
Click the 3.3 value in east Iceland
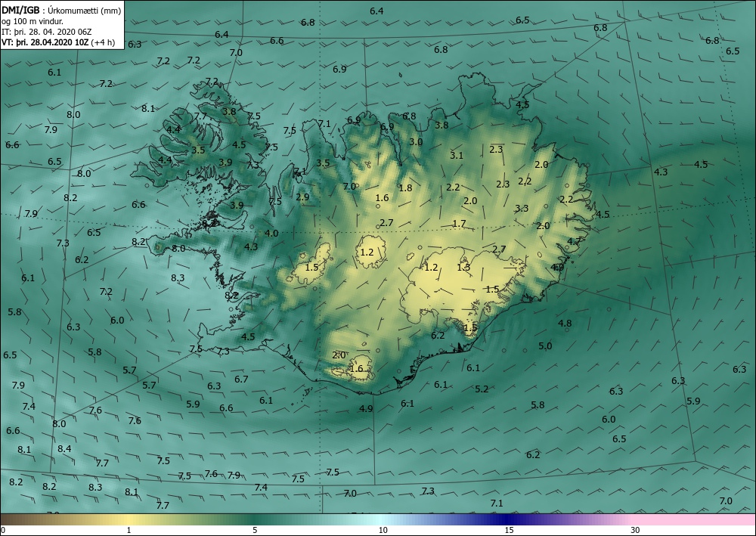(522, 208)
